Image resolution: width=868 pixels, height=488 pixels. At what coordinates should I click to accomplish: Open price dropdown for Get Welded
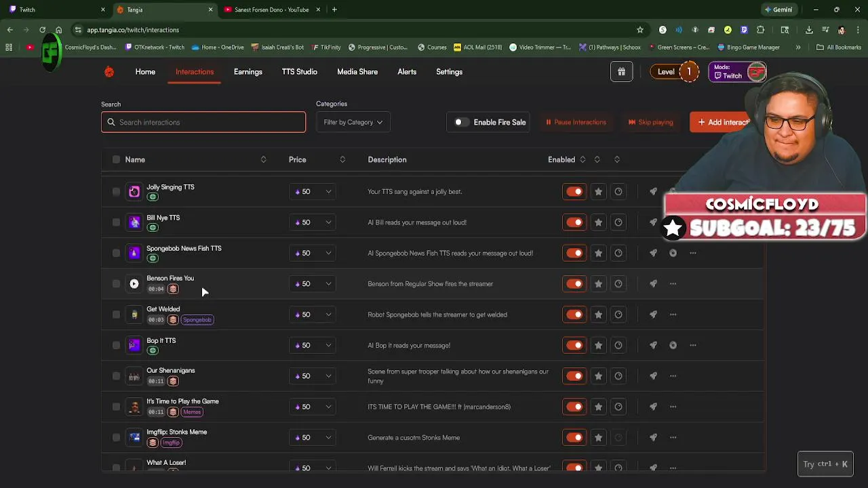point(313,314)
